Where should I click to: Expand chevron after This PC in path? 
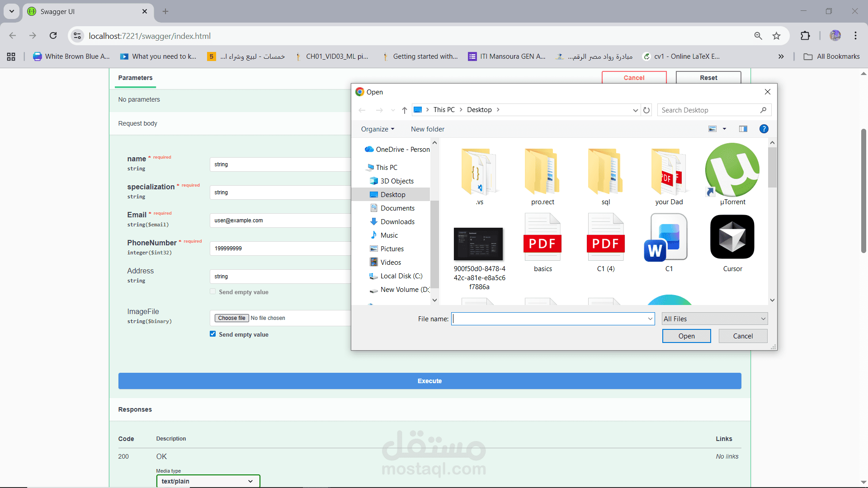click(461, 110)
